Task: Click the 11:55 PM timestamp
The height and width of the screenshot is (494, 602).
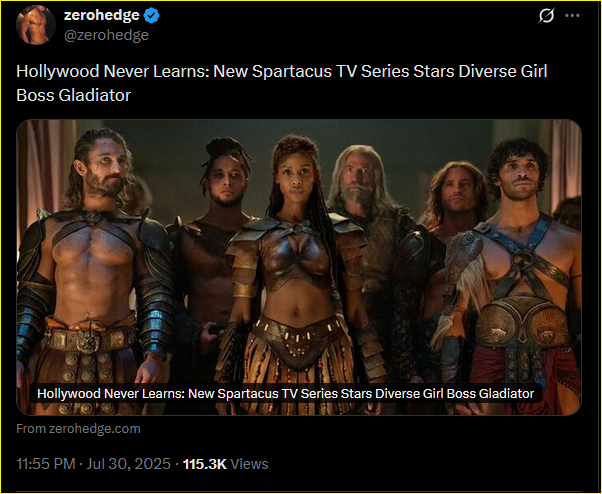Action: coord(46,464)
